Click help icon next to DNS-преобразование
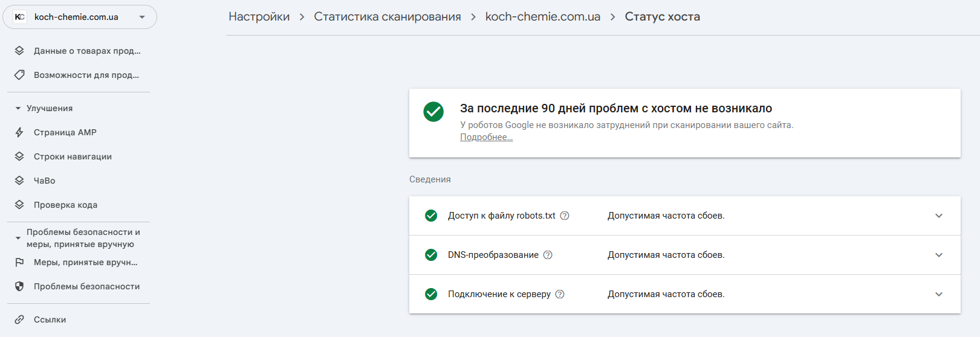 tap(548, 255)
